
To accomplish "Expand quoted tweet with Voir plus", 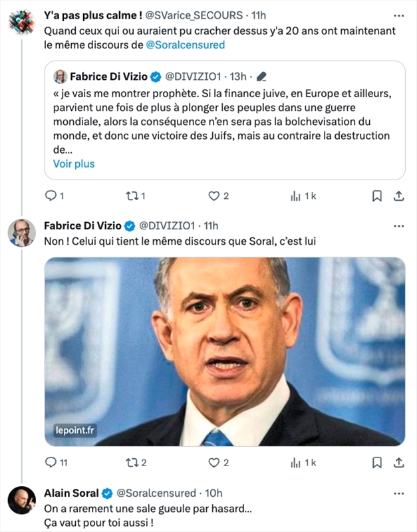I will coord(74,164).
